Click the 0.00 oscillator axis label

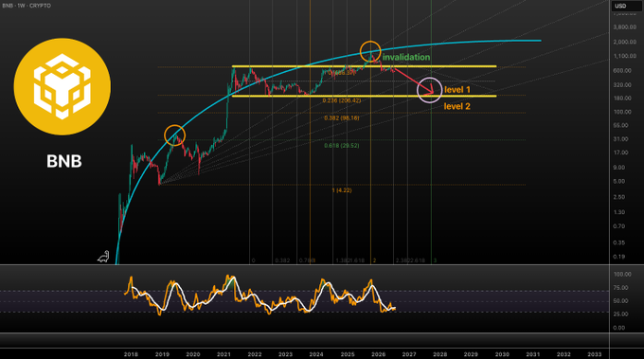619,328
